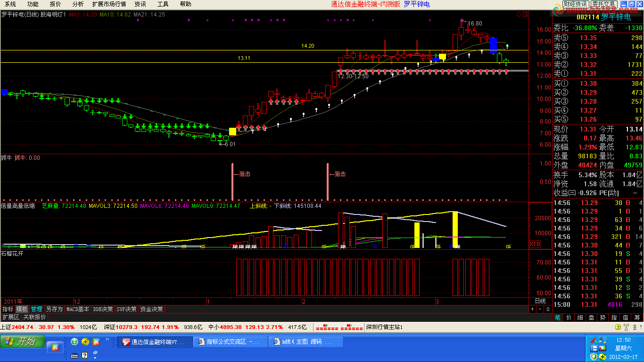This screenshot has height=362, width=644.
Task: Click the yellow plus icon in Quick Launch
Action: [x=85, y=342]
